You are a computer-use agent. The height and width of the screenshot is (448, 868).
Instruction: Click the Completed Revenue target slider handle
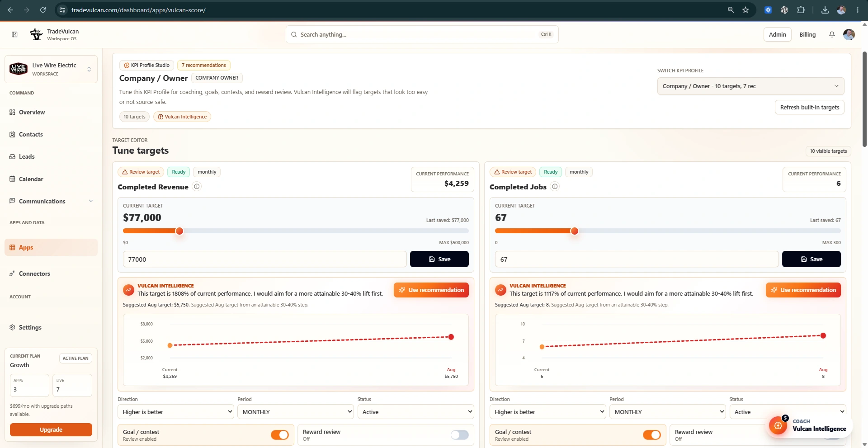pos(179,231)
